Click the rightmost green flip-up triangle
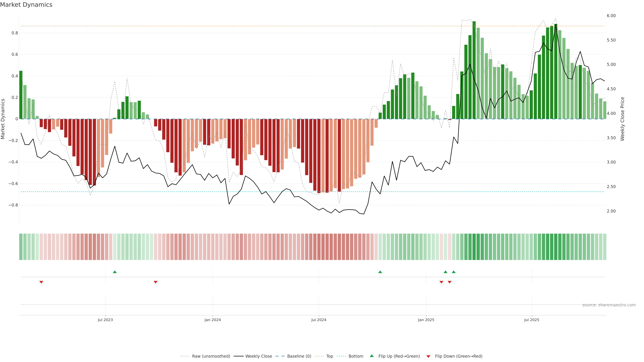 point(453,272)
